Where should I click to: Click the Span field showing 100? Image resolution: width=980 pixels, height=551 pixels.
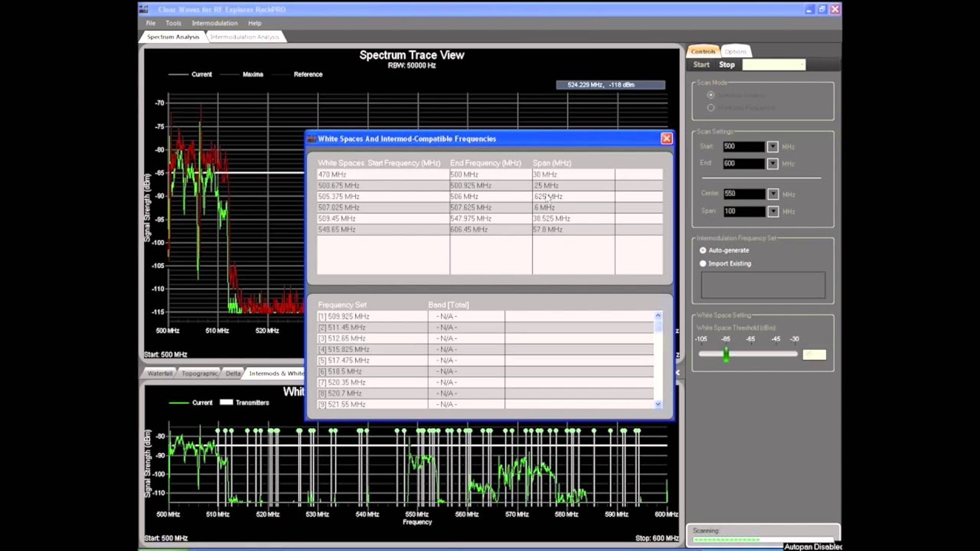point(744,210)
